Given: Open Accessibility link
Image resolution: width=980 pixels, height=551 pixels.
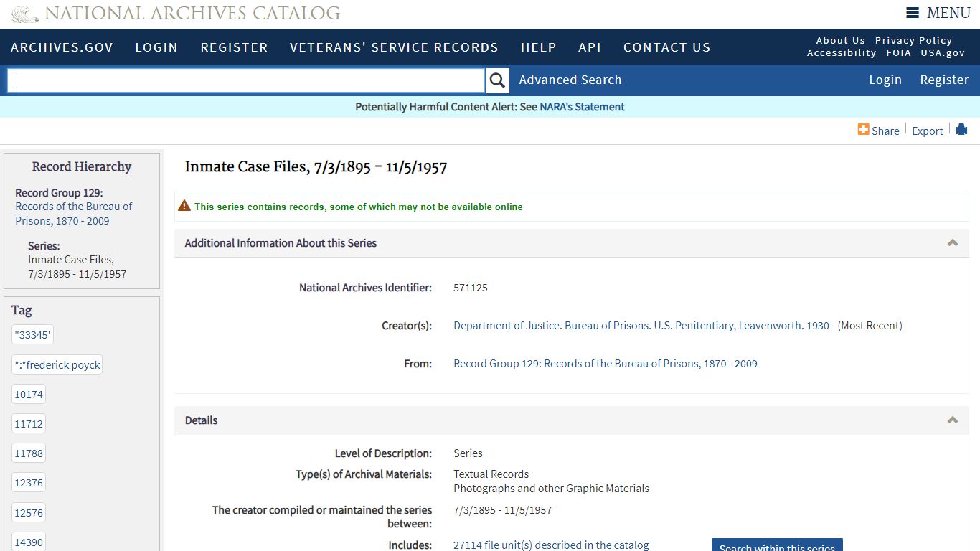Looking at the screenshot, I should pyautogui.click(x=842, y=53).
